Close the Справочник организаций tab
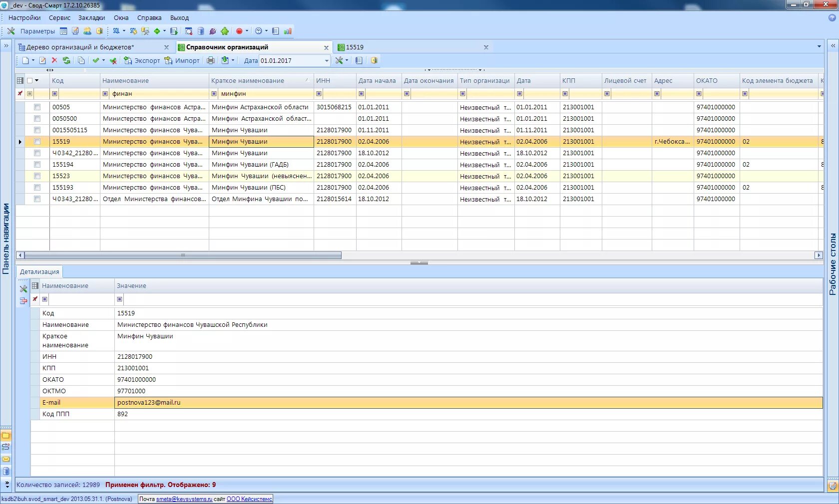Viewport: 839px width, 504px height. [x=326, y=47]
